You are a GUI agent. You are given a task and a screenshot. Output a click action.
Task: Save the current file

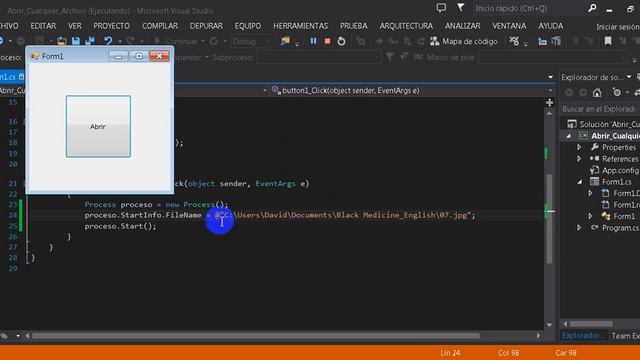coord(76,41)
